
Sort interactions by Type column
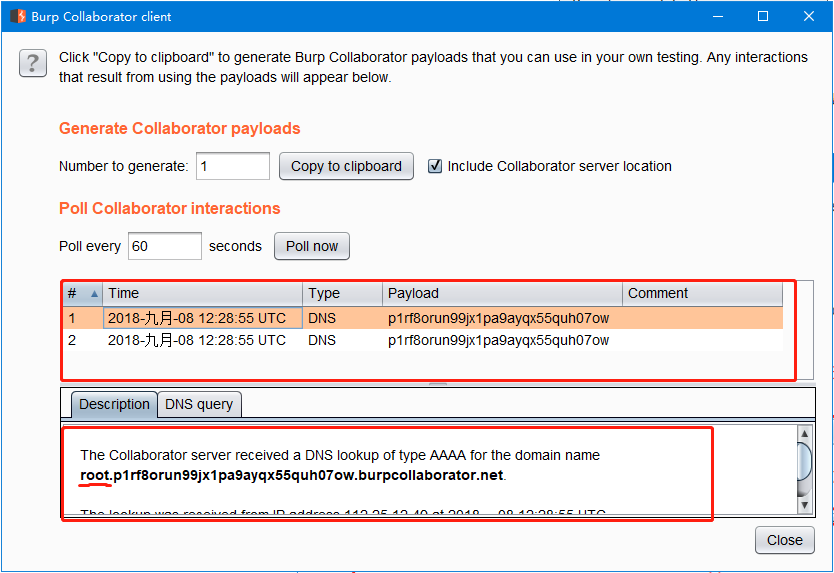342,293
